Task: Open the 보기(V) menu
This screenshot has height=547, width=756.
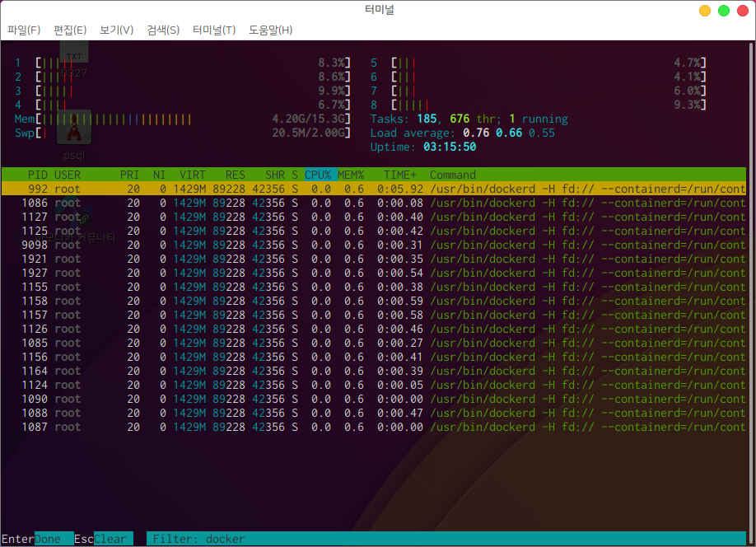Action: [x=116, y=30]
